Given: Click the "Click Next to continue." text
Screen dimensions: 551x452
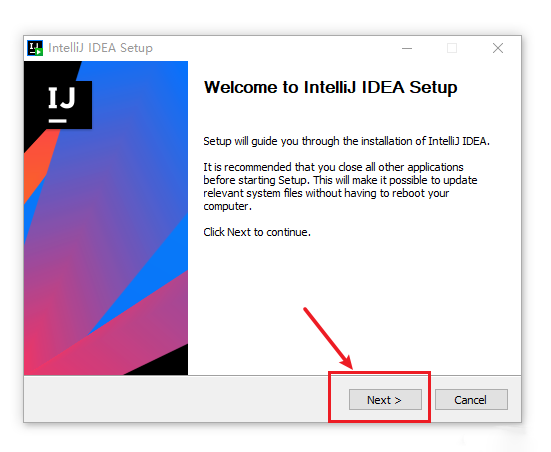Looking at the screenshot, I should coord(257,232).
